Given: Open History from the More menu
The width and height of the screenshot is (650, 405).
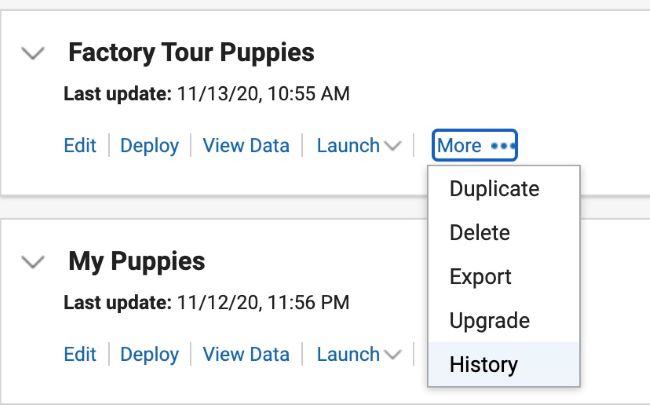Looking at the screenshot, I should (x=484, y=365).
